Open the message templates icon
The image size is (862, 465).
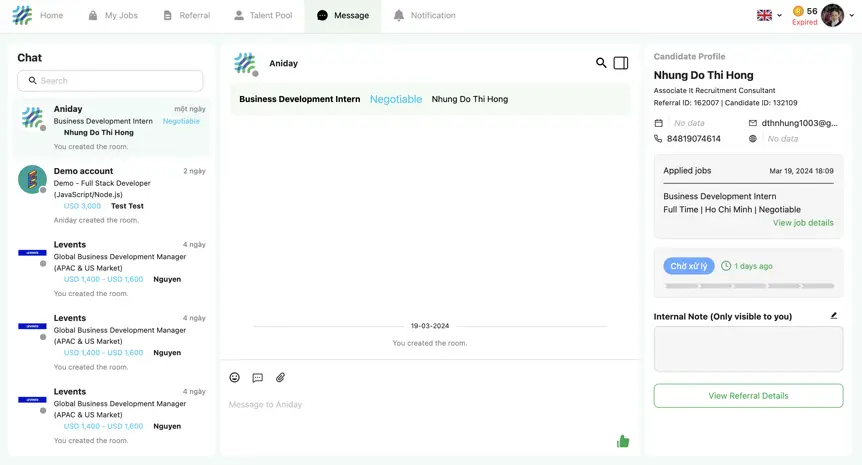click(257, 378)
